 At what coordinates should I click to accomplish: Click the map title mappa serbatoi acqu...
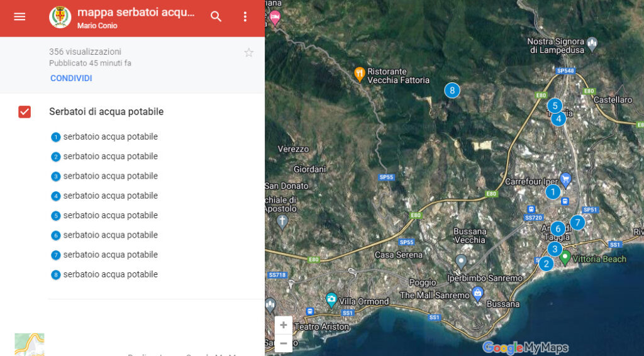pyautogui.click(x=136, y=13)
